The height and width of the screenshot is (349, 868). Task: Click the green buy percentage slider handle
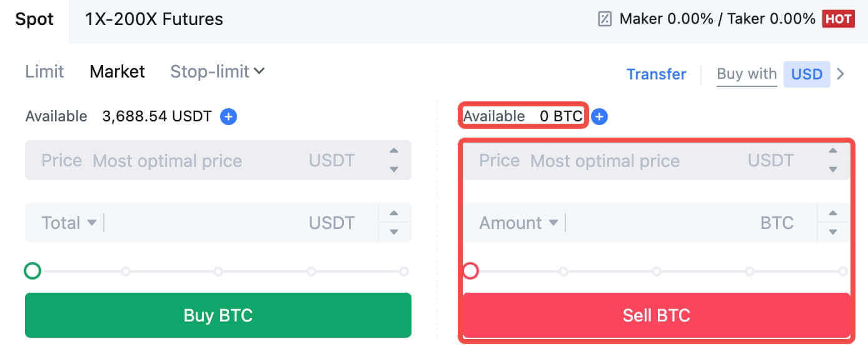[x=33, y=271]
